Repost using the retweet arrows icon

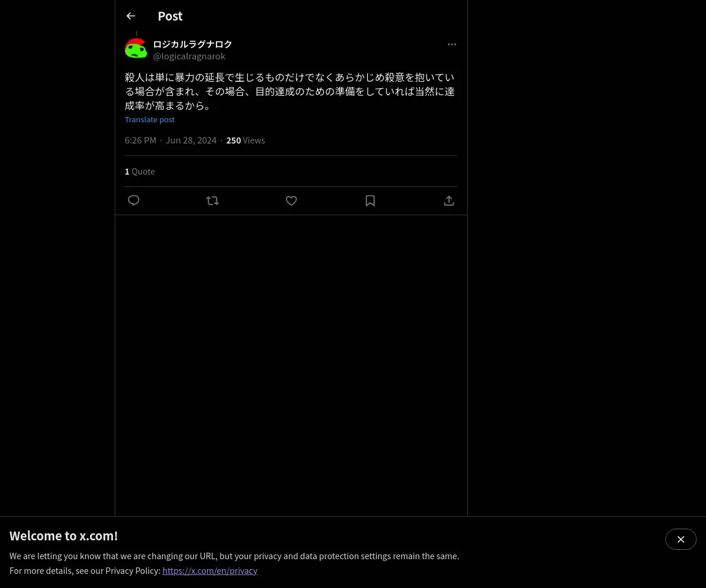(212, 201)
